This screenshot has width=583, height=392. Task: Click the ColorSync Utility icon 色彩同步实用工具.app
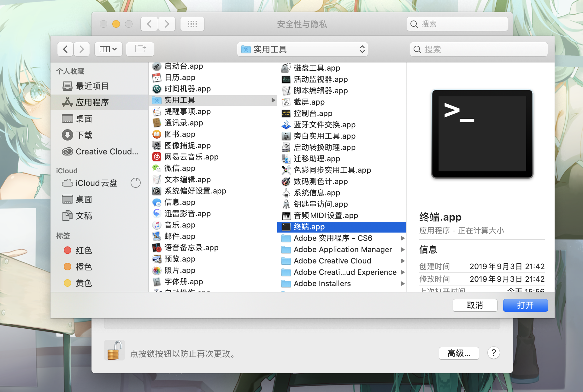point(286,170)
